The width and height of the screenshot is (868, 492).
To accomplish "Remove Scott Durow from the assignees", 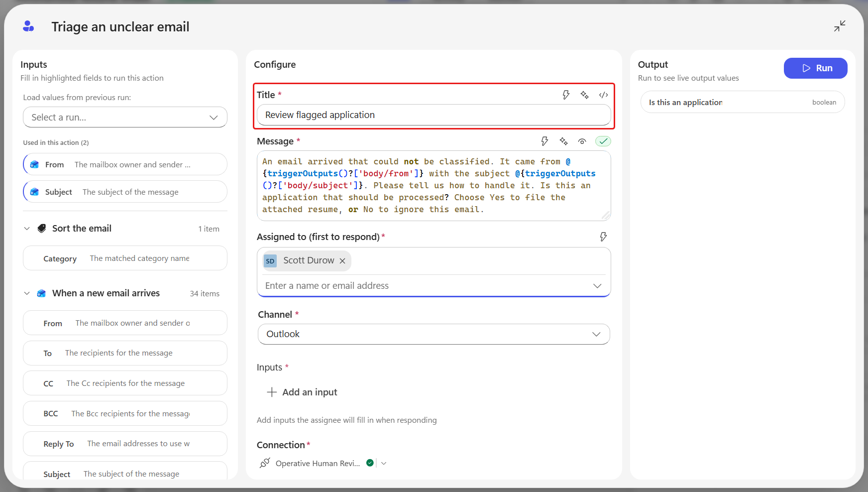I will tap(342, 261).
